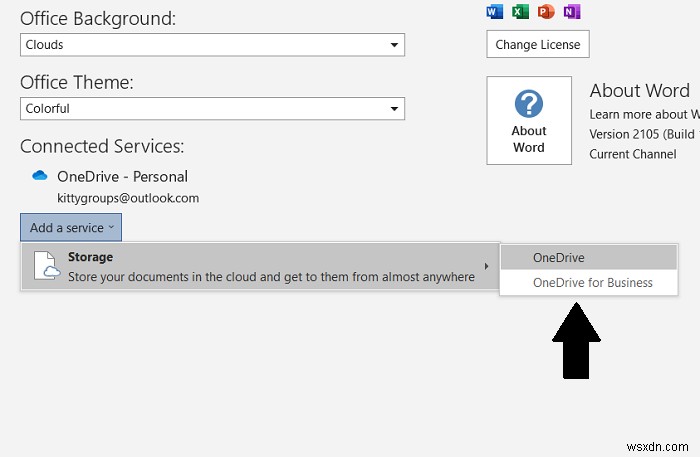This screenshot has width=700, height=457.
Task: Click the Learn more about Word text
Action: point(645,115)
